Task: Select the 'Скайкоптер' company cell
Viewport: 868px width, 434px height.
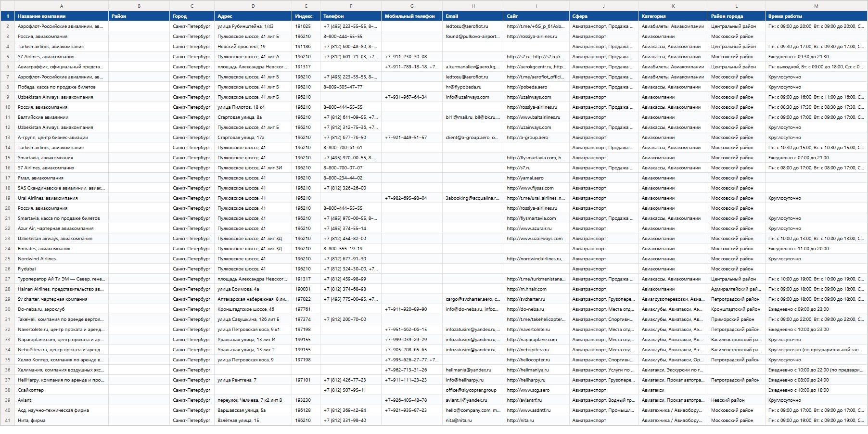Action: (x=62, y=390)
